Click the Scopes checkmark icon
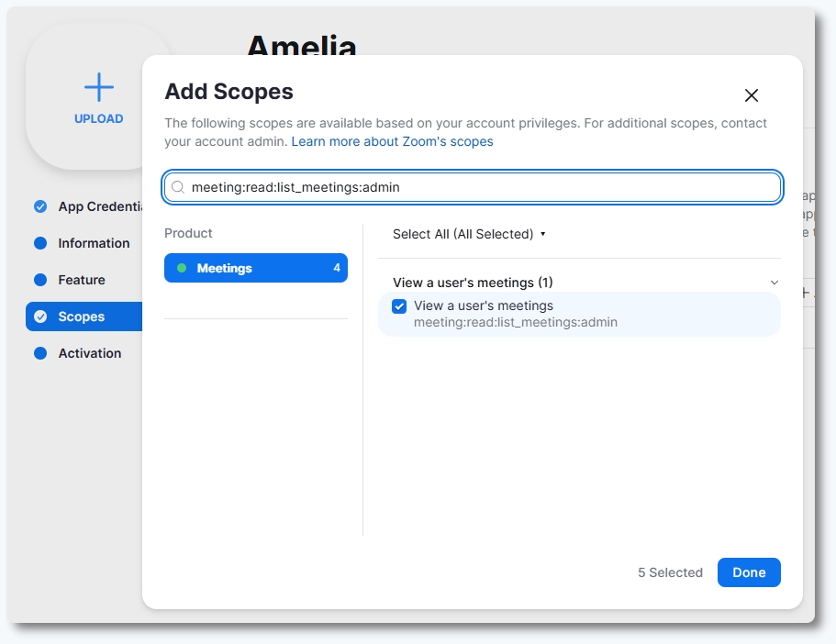The width and height of the screenshot is (836, 644). click(x=40, y=316)
